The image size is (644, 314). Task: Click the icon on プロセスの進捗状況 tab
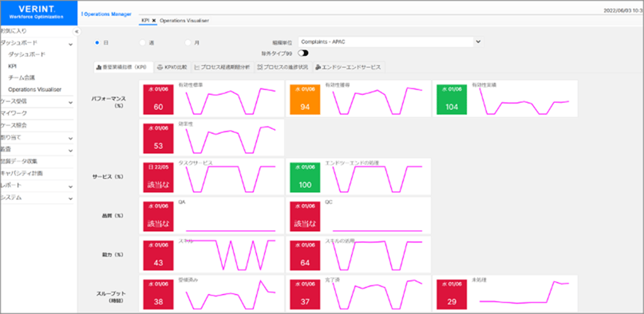[259, 68]
